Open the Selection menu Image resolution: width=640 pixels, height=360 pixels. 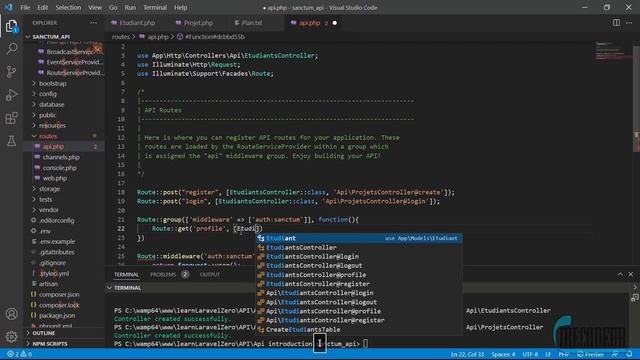pos(68,7)
